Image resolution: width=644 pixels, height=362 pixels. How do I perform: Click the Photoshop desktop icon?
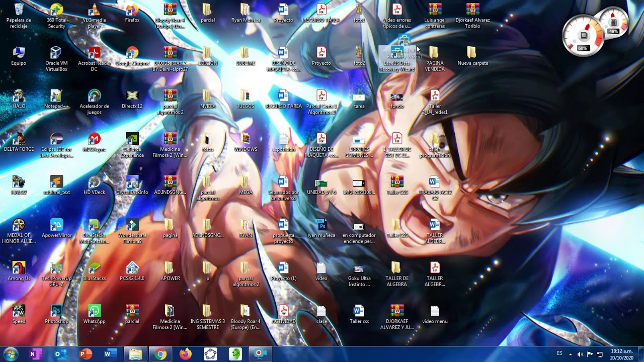pyautogui.click(x=56, y=314)
